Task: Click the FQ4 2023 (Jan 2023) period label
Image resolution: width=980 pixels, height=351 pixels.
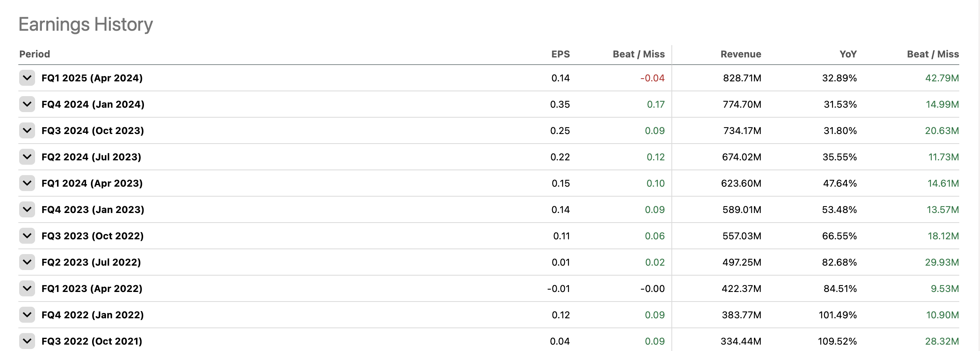Action: 93,209
